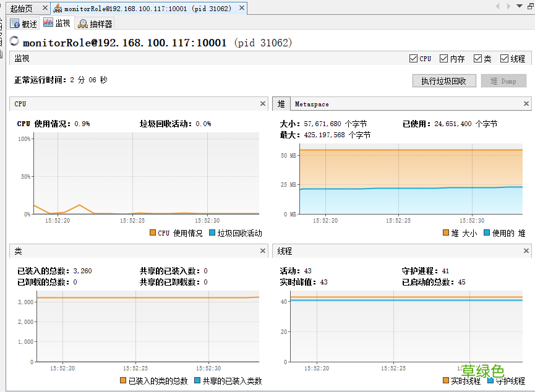Select the 起始页 start page tab
Viewport: 535px width, 392px height.
click(21, 9)
